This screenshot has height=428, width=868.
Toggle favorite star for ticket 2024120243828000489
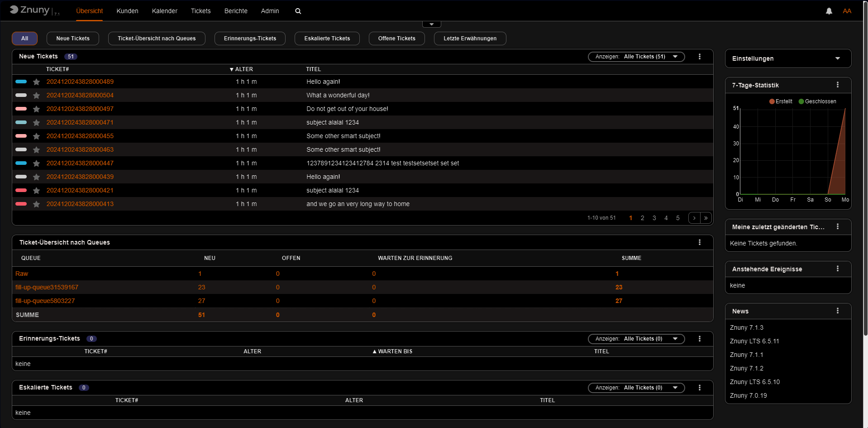pyautogui.click(x=37, y=82)
